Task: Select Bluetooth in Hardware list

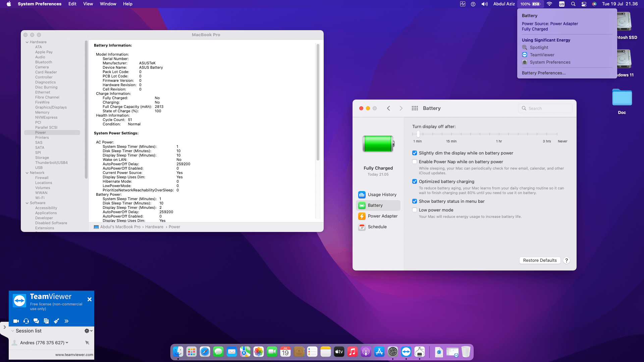Action: (44, 62)
